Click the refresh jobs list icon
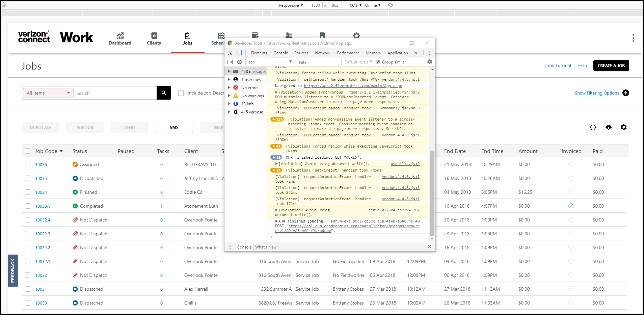 pyautogui.click(x=593, y=127)
